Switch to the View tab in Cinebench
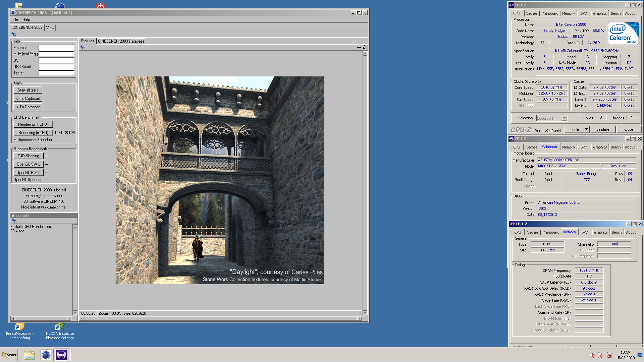 point(50,28)
